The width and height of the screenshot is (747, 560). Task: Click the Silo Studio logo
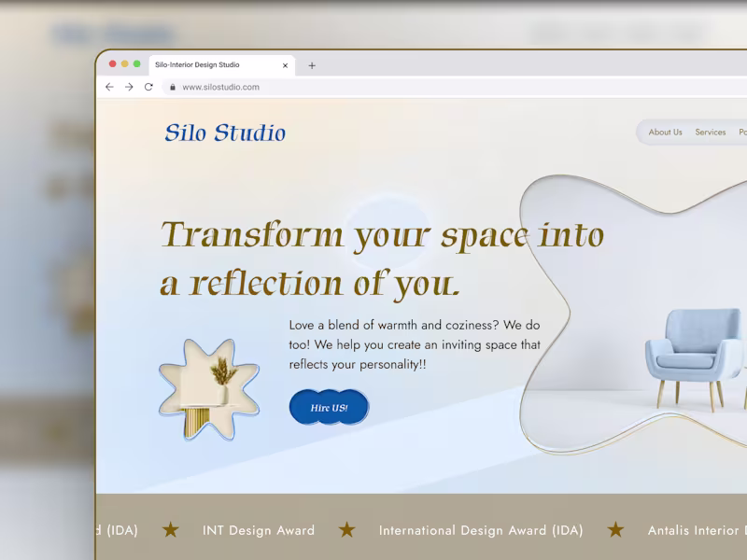(x=225, y=133)
